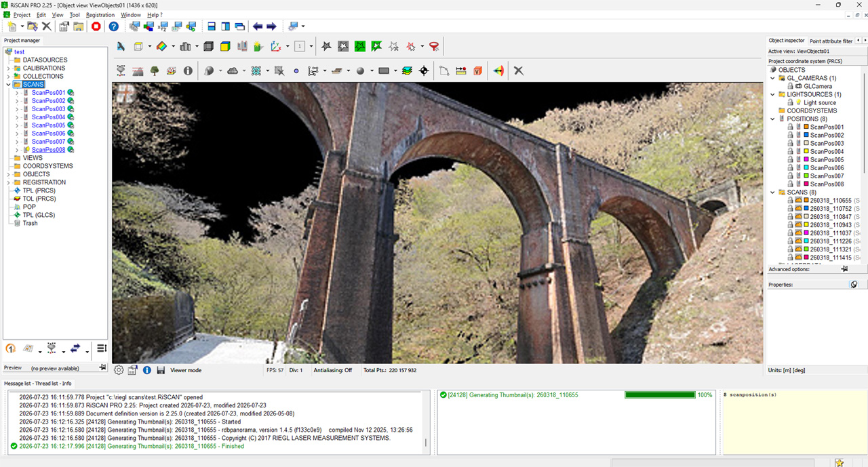The width and height of the screenshot is (868, 467).
Task: Select the Project manager tab
Action: coord(22,41)
